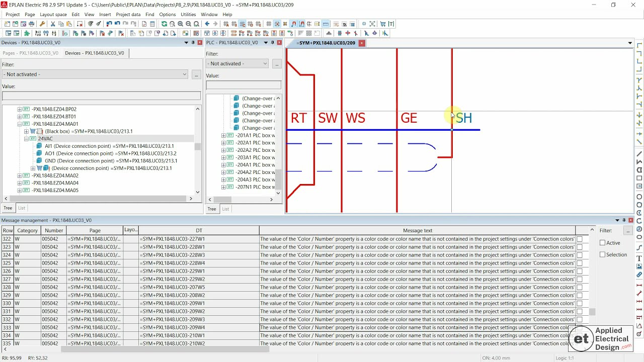Click the hyperlink tool icon

[x=639, y=275]
